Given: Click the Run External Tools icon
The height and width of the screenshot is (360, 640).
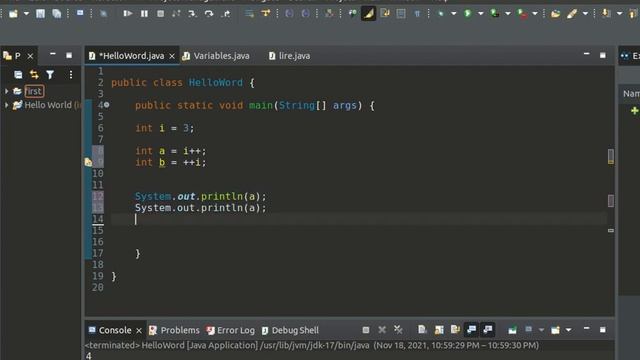Looking at the screenshot, I should click(x=522, y=14).
